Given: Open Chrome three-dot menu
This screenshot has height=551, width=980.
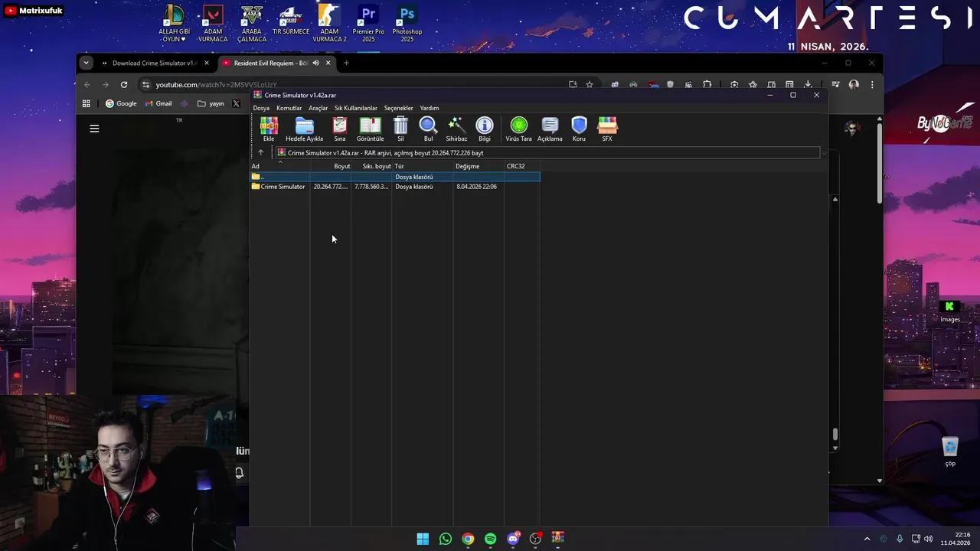Looking at the screenshot, I should pyautogui.click(x=872, y=84).
